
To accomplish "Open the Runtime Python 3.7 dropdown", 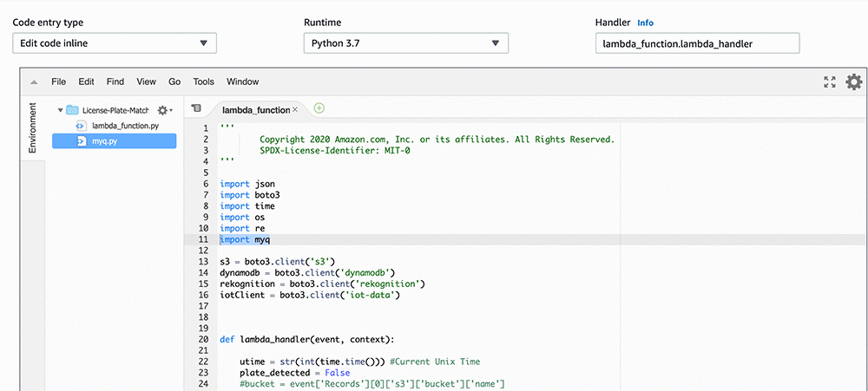I will click(405, 43).
